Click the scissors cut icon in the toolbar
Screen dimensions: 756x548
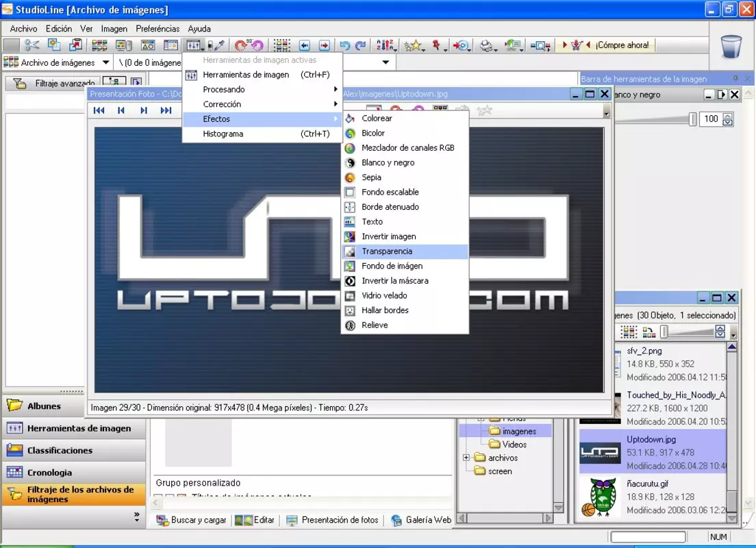pyautogui.click(x=32, y=45)
